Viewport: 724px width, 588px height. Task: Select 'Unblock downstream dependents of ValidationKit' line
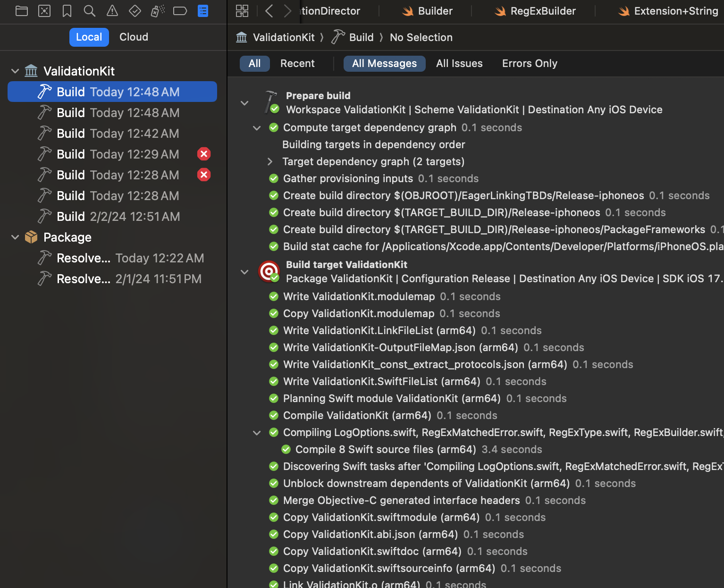[427, 483]
